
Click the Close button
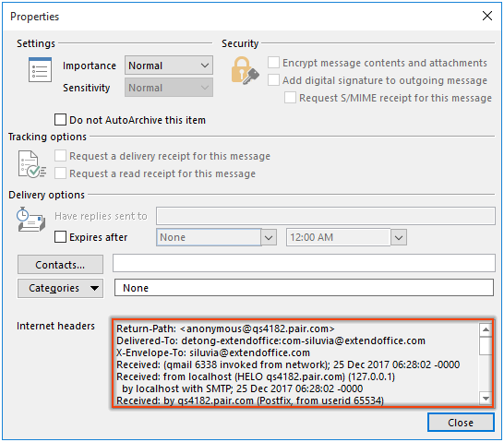pos(461,423)
